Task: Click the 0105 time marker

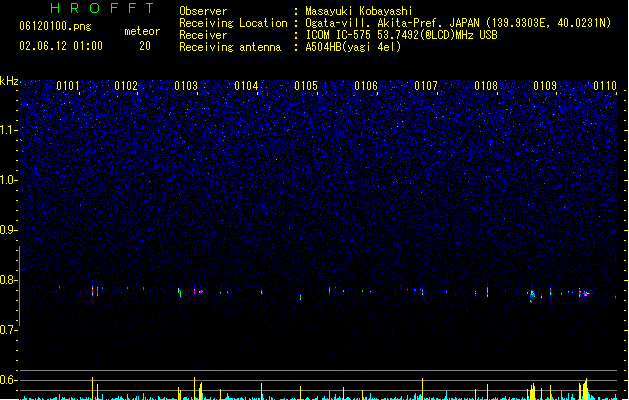Action: pyautogui.click(x=306, y=86)
